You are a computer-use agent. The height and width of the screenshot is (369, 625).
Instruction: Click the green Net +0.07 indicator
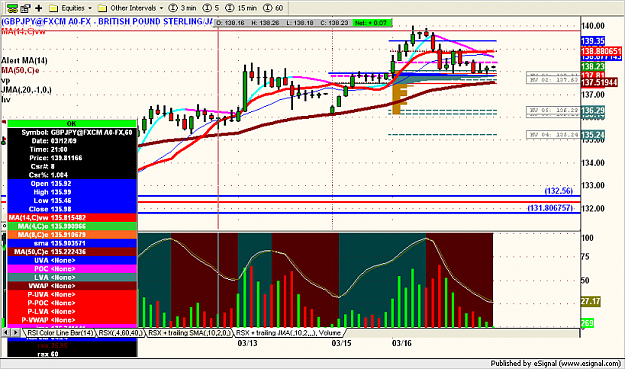click(371, 23)
